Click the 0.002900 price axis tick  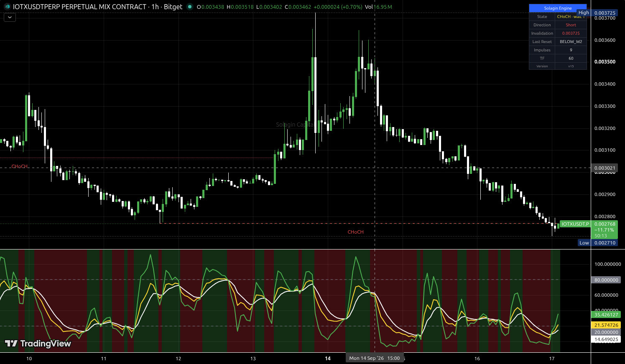coord(605,194)
